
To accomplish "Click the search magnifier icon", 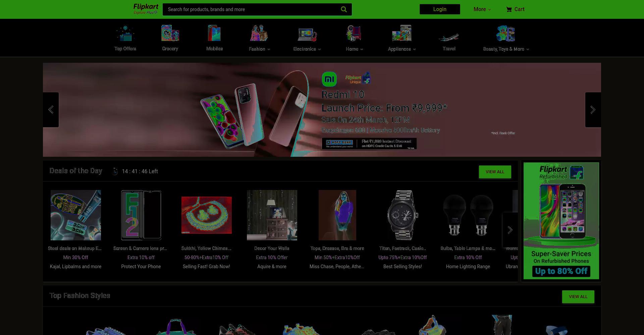I will coord(344,9).
